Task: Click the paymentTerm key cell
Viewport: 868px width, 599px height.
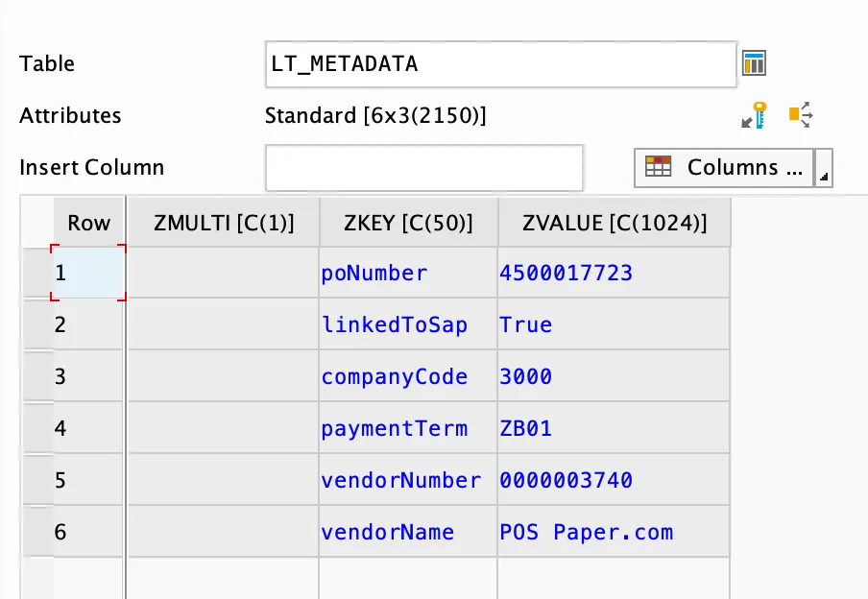Action: click(x=408, y=428)
